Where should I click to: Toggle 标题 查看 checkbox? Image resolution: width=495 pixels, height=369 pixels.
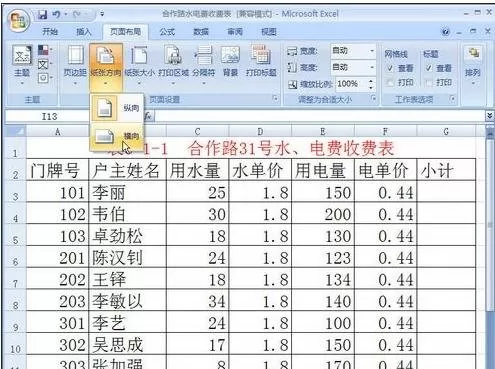click(429, 68)
